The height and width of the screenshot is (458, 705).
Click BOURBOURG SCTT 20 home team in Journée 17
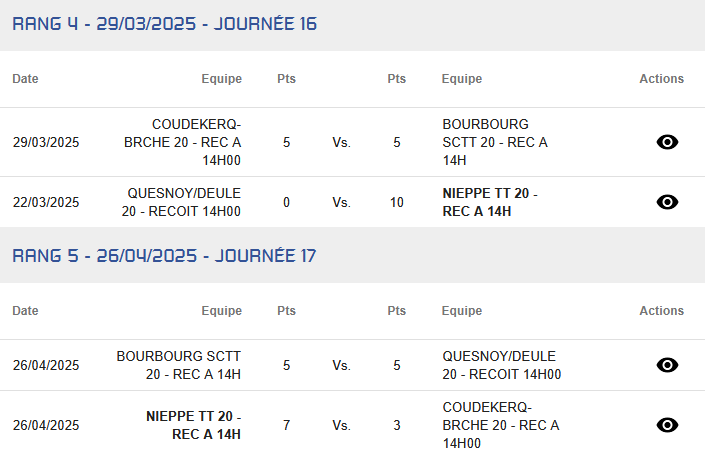179,365
